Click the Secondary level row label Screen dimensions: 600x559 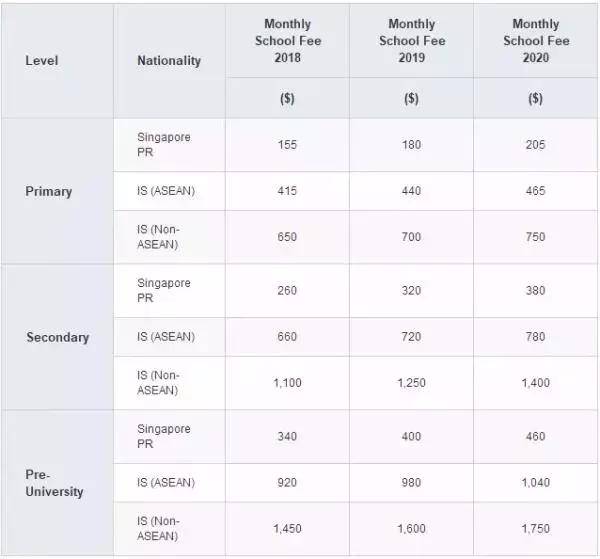click(x=57, y=337)
